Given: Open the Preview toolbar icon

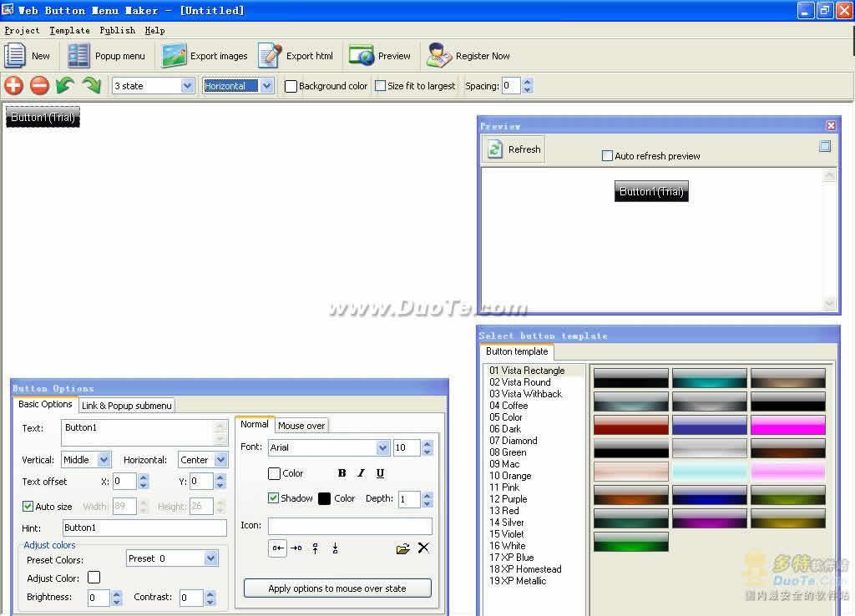Looking at the screenshot, I should click(362, 56).
